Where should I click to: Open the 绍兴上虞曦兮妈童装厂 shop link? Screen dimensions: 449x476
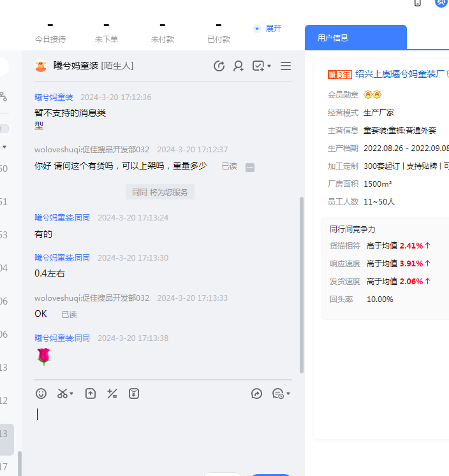tap(399, 74)
